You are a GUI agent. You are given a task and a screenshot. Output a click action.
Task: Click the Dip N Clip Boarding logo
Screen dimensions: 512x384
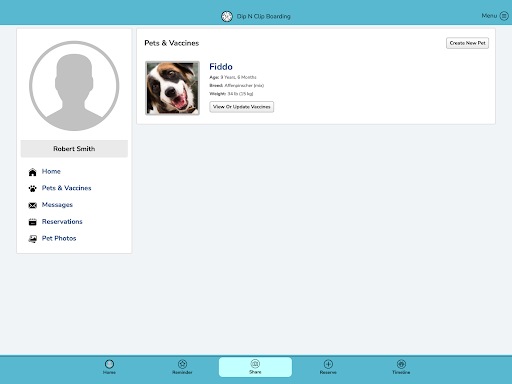coord(227,16)
